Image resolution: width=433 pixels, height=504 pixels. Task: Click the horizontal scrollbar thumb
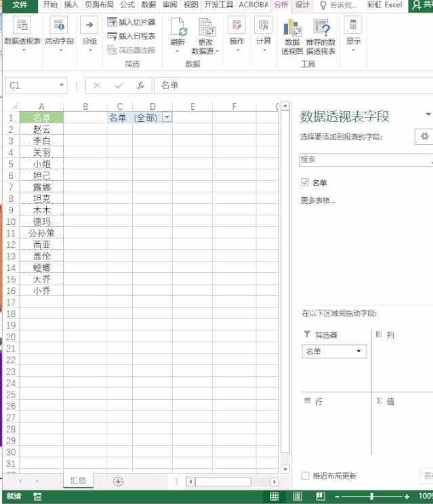(223, 482)
